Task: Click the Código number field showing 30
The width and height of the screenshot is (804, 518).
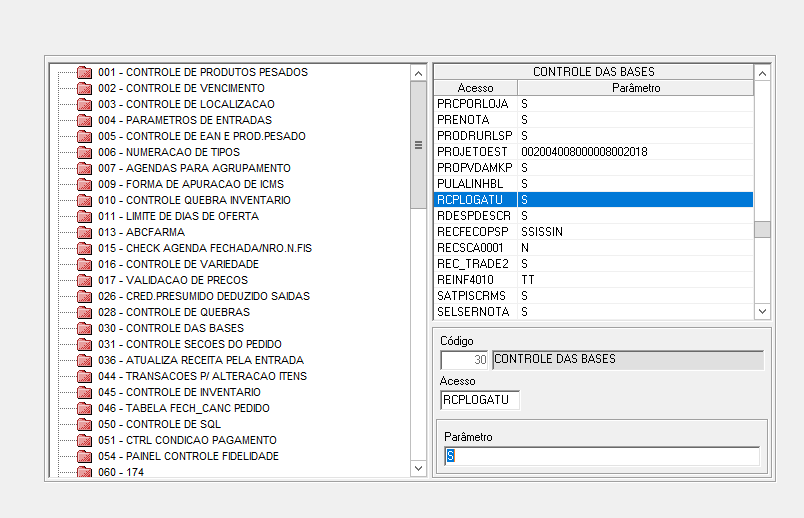Action: tap(464, 360)
